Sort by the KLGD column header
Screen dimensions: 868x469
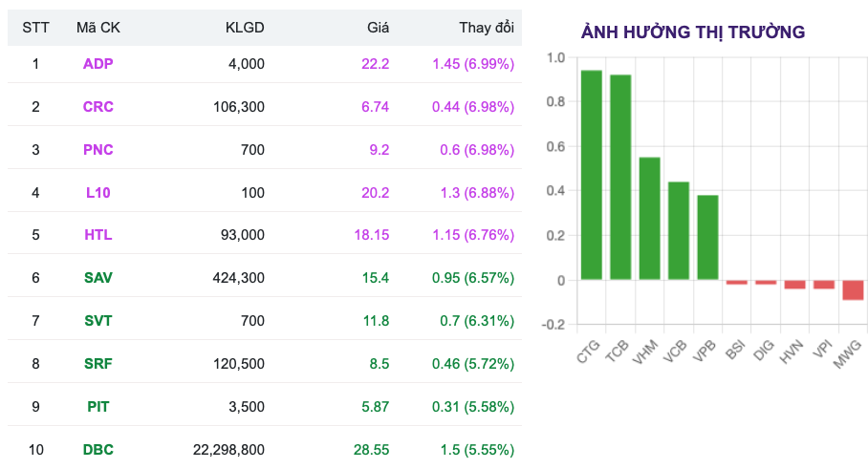[245, 28]
